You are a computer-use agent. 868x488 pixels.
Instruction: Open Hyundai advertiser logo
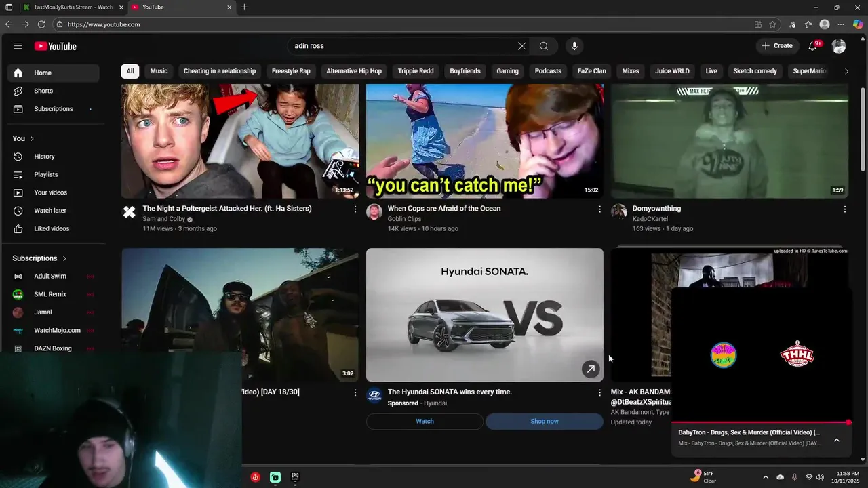pyautogui.click(x=374, y=395)
